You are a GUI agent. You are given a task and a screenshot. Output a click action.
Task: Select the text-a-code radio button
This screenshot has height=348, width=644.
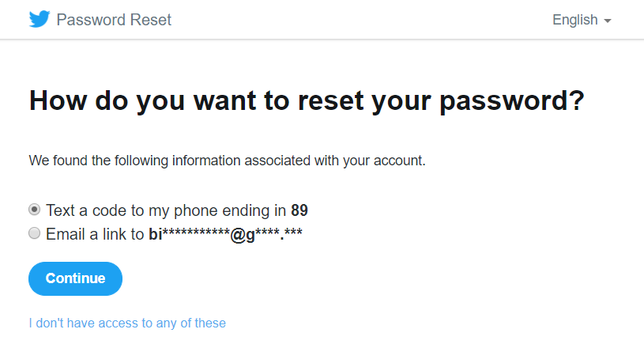point(35,210)
